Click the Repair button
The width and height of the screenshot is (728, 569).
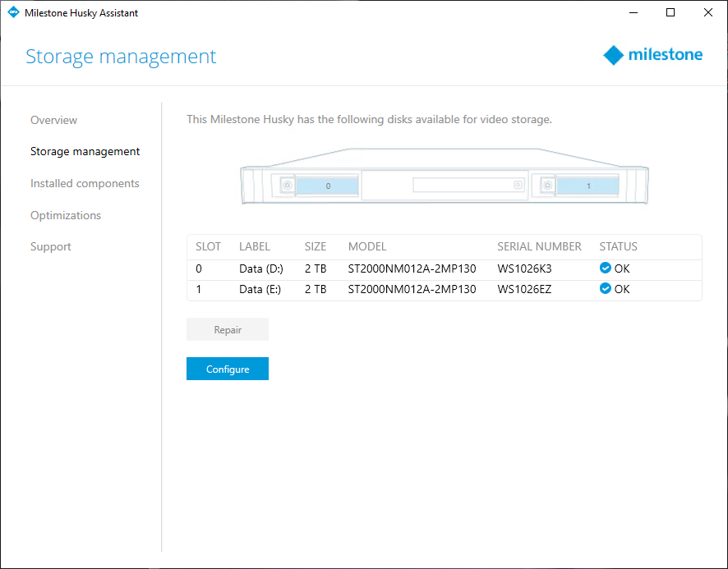click(x=228, y=329)
